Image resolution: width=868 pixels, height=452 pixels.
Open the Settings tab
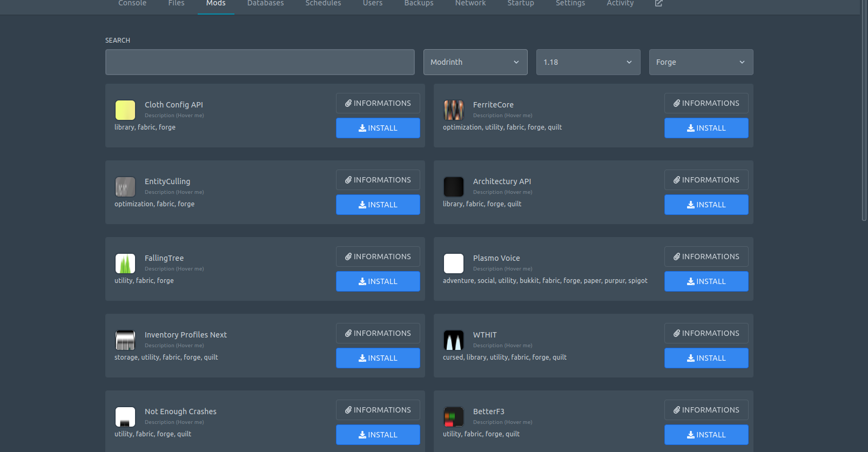pyautogui.click(x=570, y=4)
